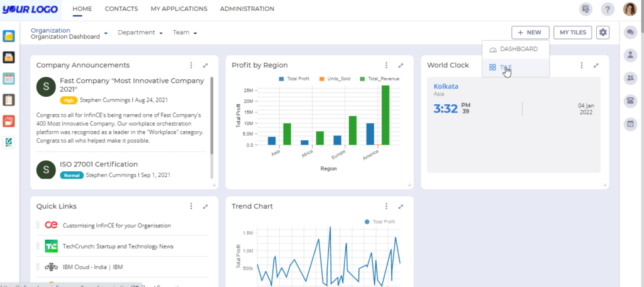Expand the Trend Chart tile
The image size is (644, 287).
(x=401, y=206)
